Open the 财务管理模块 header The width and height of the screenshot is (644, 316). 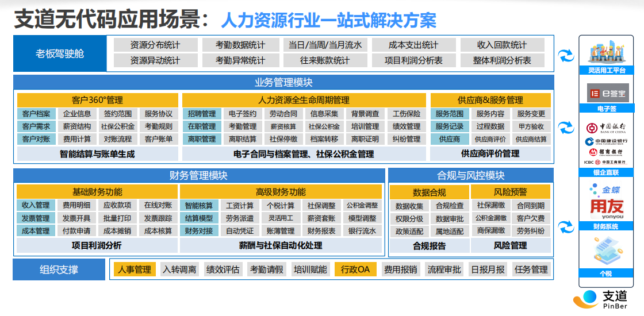(199, 176)
